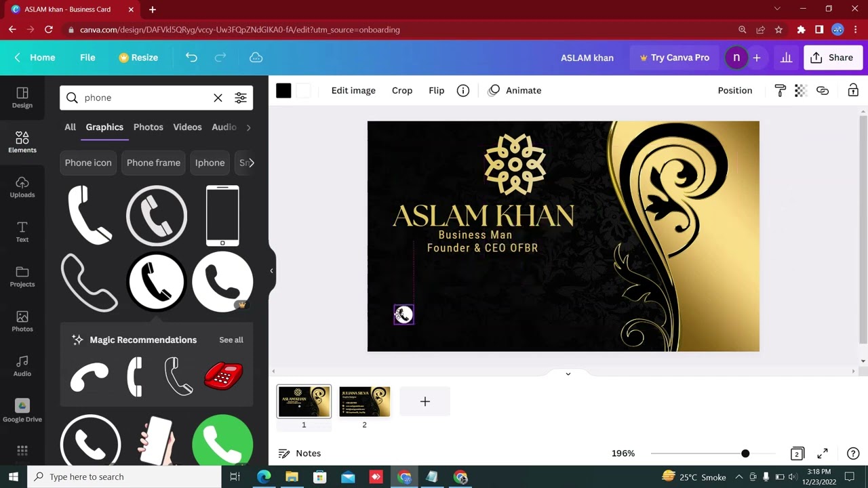
Task: Select page 1 thumbnail
Action: (x=304, y=402)
